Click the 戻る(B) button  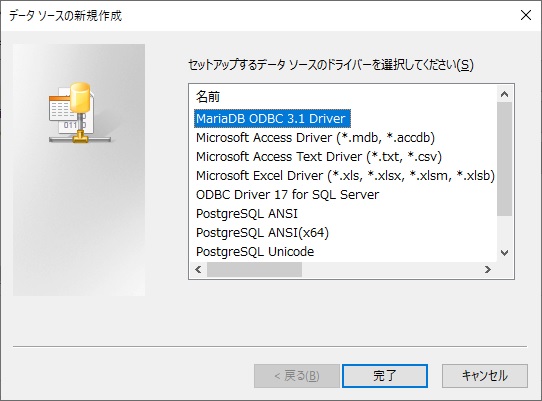click(297, 376)
